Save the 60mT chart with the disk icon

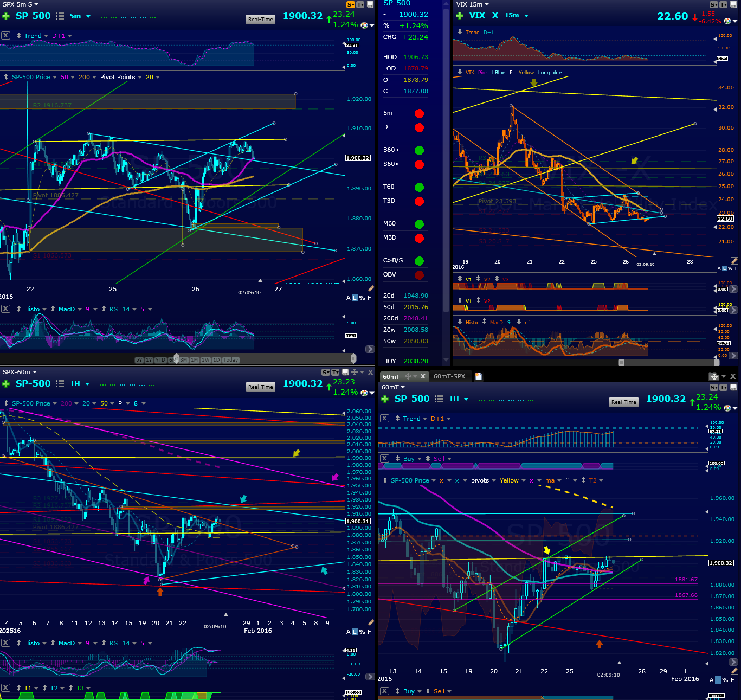pos(733,387)
